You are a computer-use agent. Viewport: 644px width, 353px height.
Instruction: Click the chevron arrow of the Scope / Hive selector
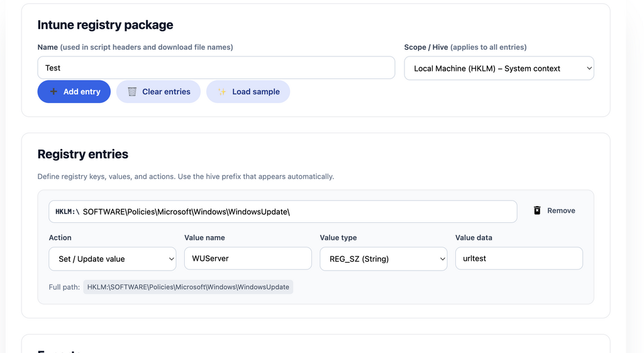coord(589,68)
